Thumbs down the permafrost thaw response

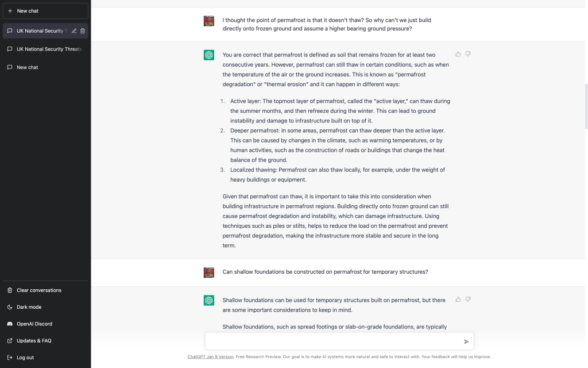point(468,54)
